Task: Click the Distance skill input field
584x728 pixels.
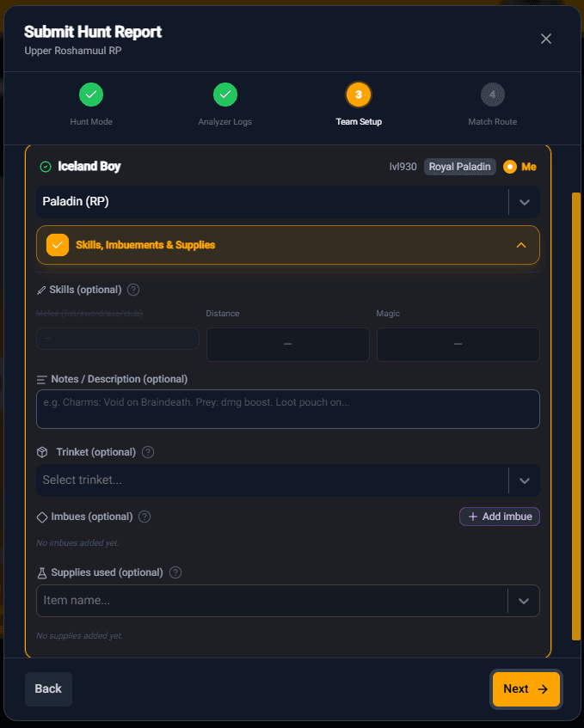Action: (x=288, y=344)
